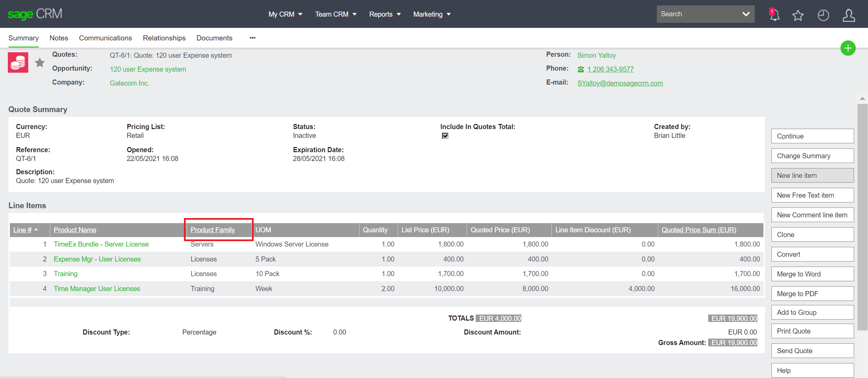Mark quote as favorite with grey star
Image resolution: width=868 pixels, height=378 pixels.
coord(40,62)
